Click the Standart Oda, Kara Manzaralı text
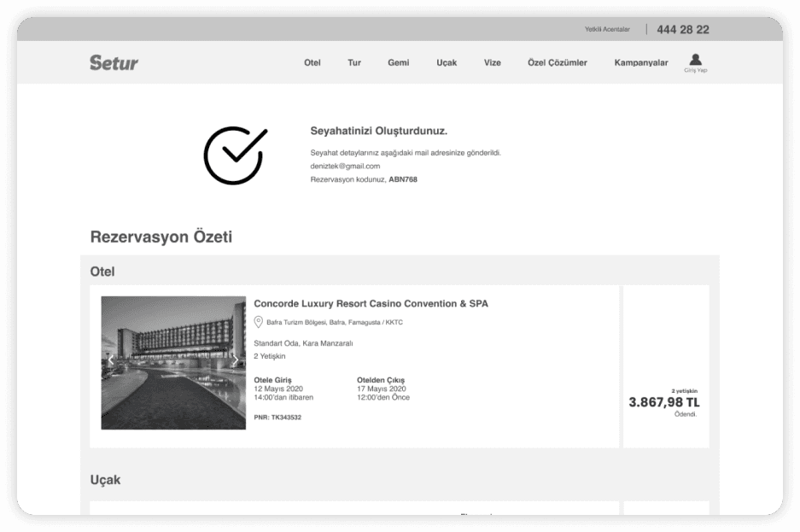 [x=304, y=343]
